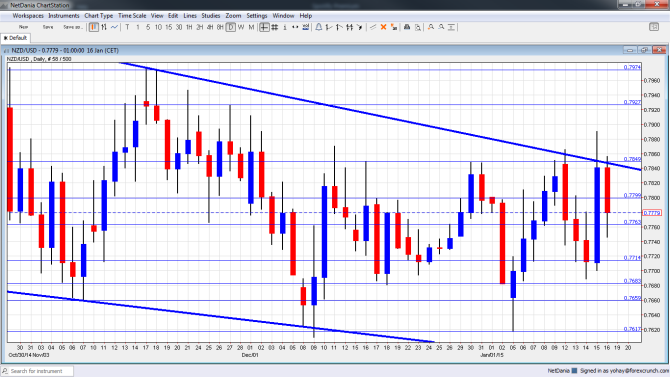The width and height of the screenshot is (670, 377).
Task: Set time scale to 1 minute
Action: (x=138, y=27)
